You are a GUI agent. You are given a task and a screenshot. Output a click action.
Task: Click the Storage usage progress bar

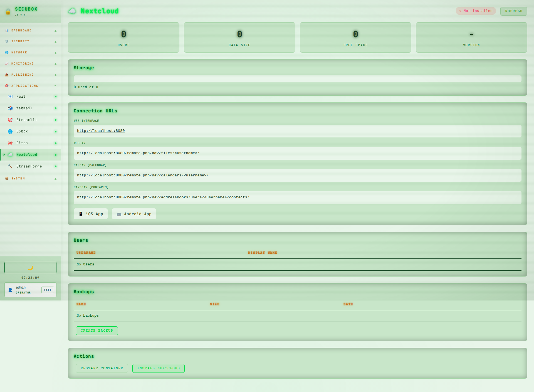pyautogui.click(x=297, y=79)
